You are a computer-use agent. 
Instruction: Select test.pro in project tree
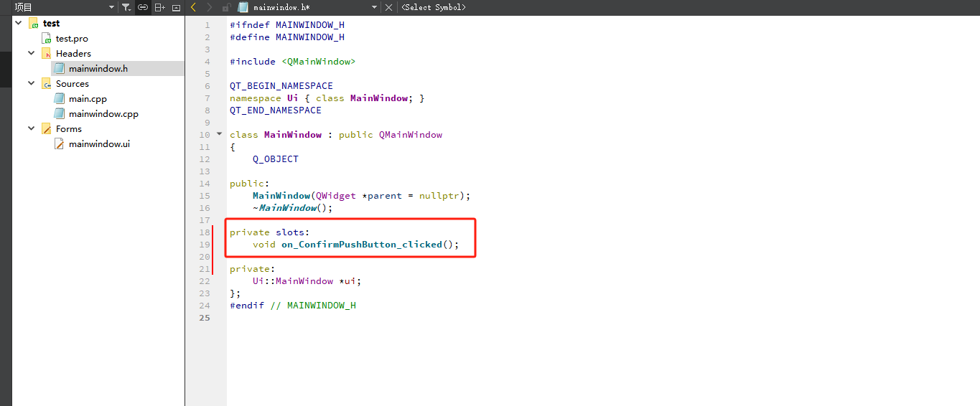click(72, 38)
